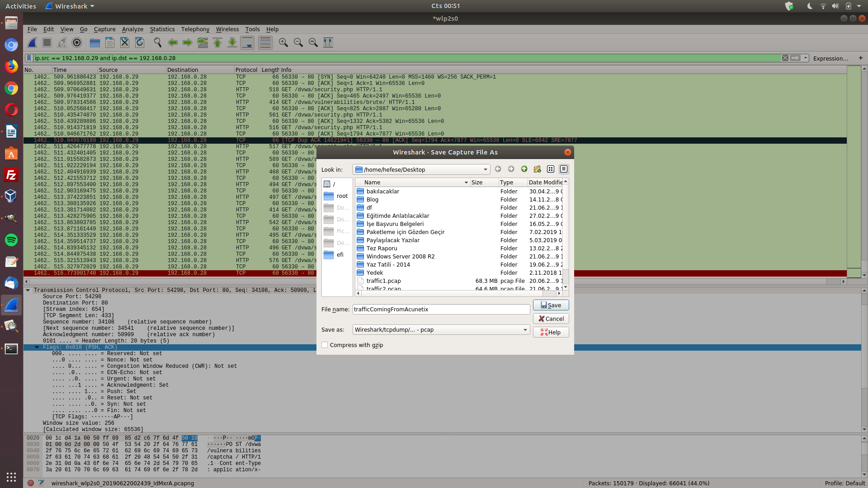
Task: Click the File name input field
Action: [440, 310]
